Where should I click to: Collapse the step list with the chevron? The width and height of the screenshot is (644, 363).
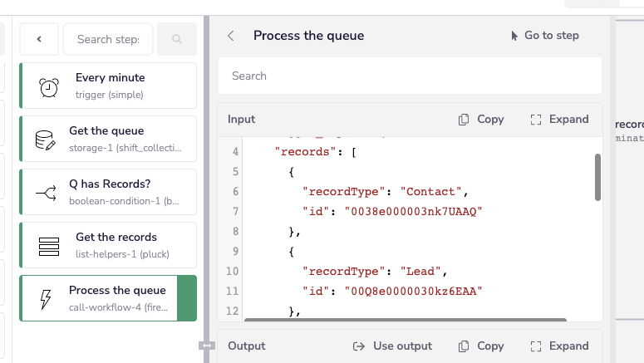[x=39, y=39]
